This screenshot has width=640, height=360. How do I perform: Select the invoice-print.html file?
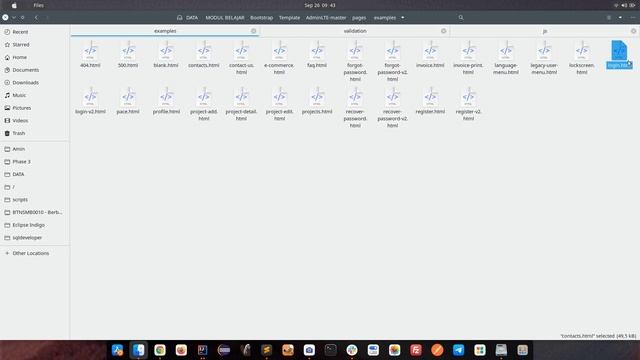click(x=468, y=58)
